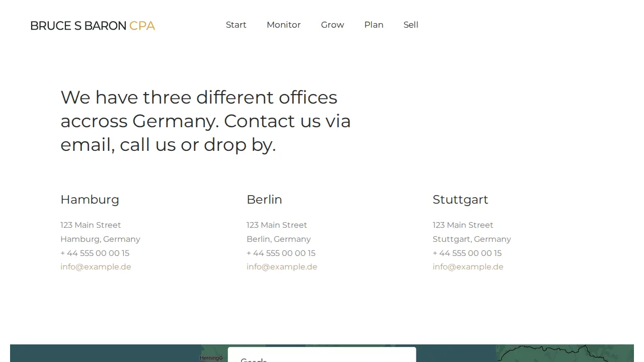Click the Stuttgart phone number
This screenshot has height=362, width=644.
point(467,253)
